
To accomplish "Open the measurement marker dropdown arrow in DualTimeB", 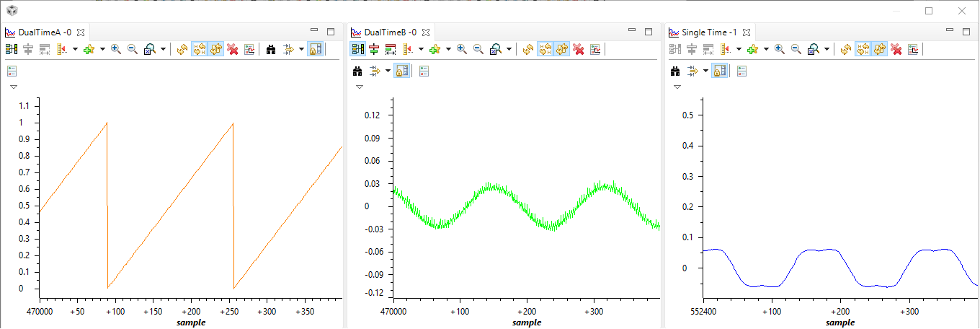I will point(421,49).
